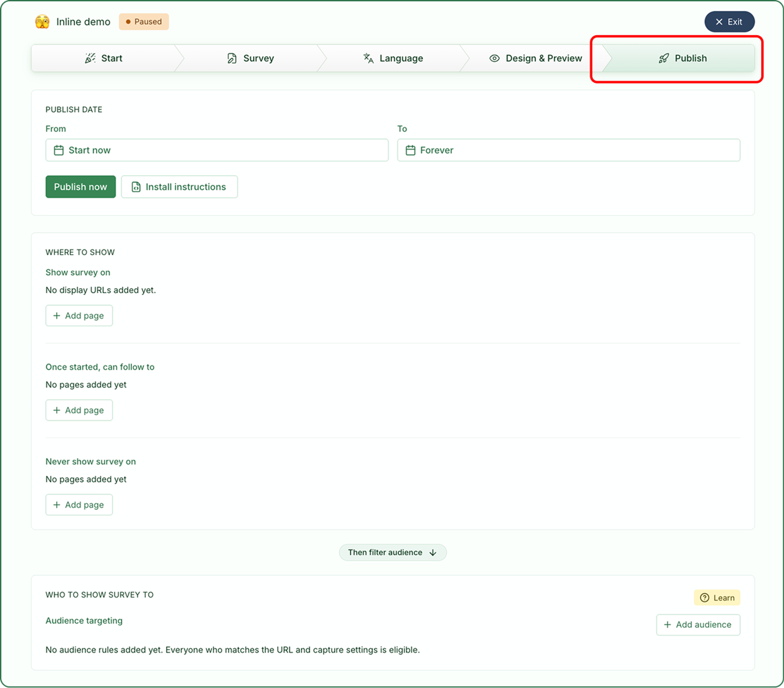
Task: Click the down arrow in Then filter audience
Action: click(x=433, y=553)
